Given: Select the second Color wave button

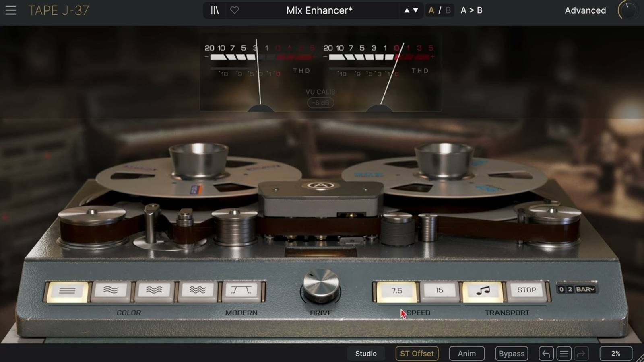Looking at the screenshot, I should [111, 291].
